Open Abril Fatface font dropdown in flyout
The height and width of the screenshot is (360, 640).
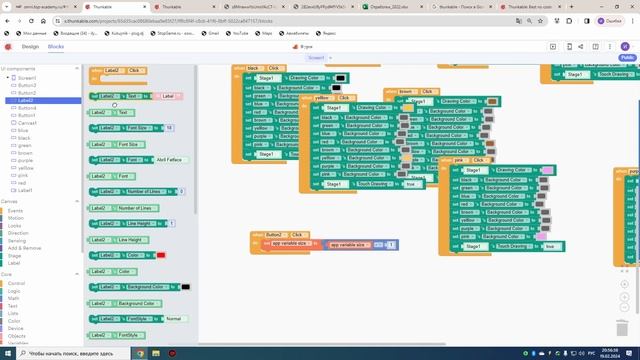(171, 160)
